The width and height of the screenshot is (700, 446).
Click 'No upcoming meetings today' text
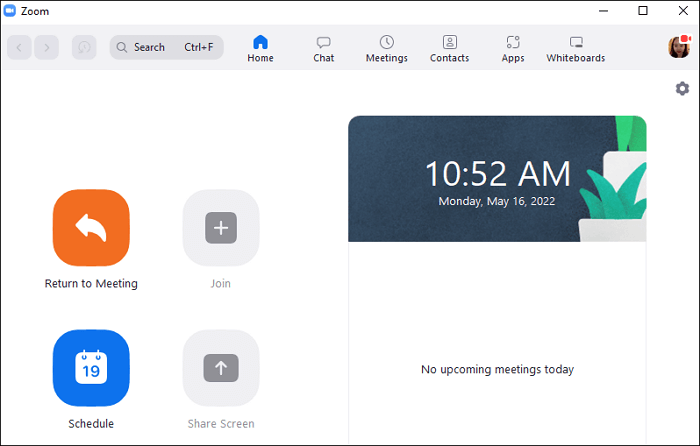click(497, 370)
